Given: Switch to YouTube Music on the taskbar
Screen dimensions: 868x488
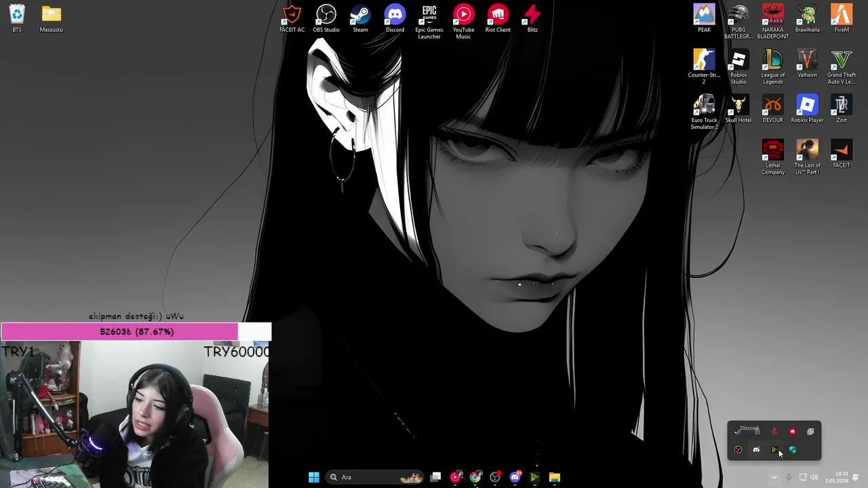Looking at the screenshot, I should tap(456, 477).
